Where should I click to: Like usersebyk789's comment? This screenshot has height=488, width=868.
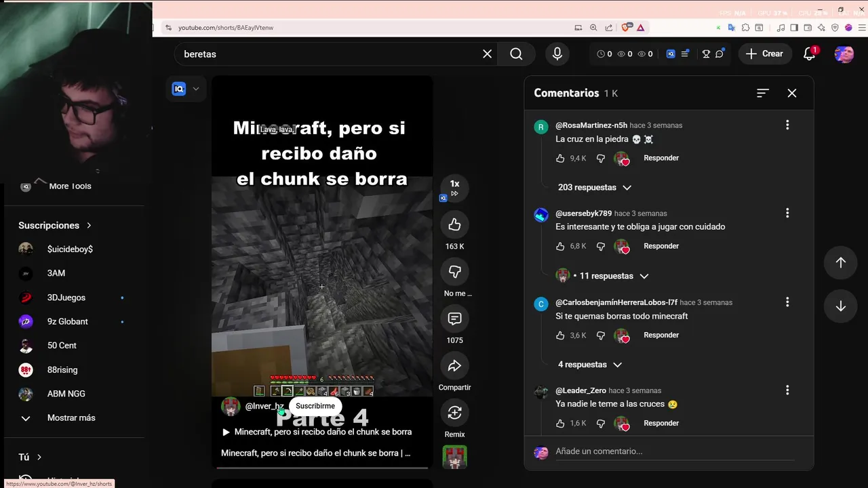pos(560,246)
